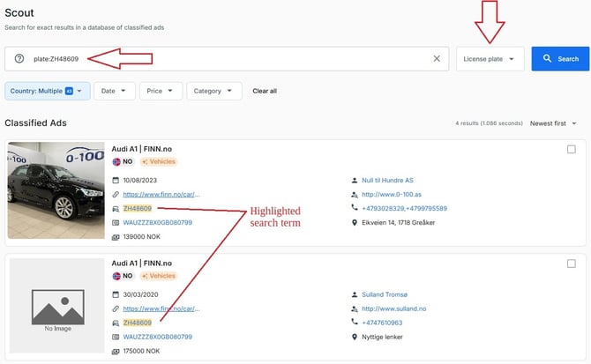Click the location pin beside Nyttige lenker

coord(355,337)
